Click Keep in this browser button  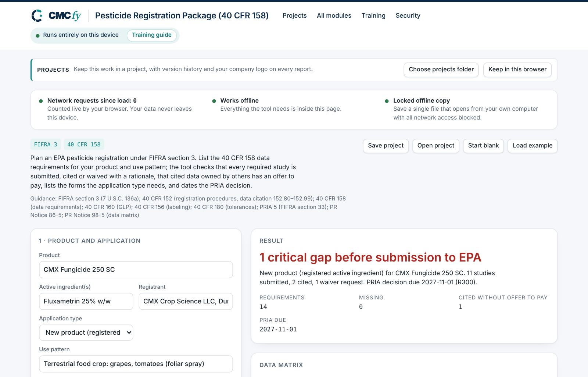(517, 70)
